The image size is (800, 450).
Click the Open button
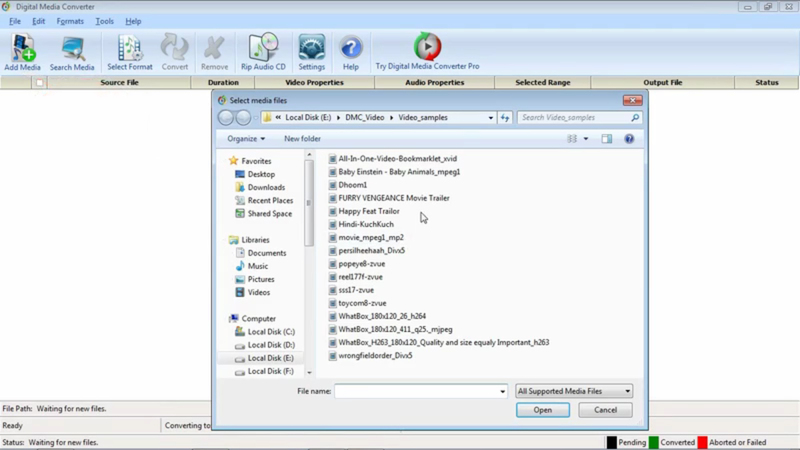click(543, 410)
